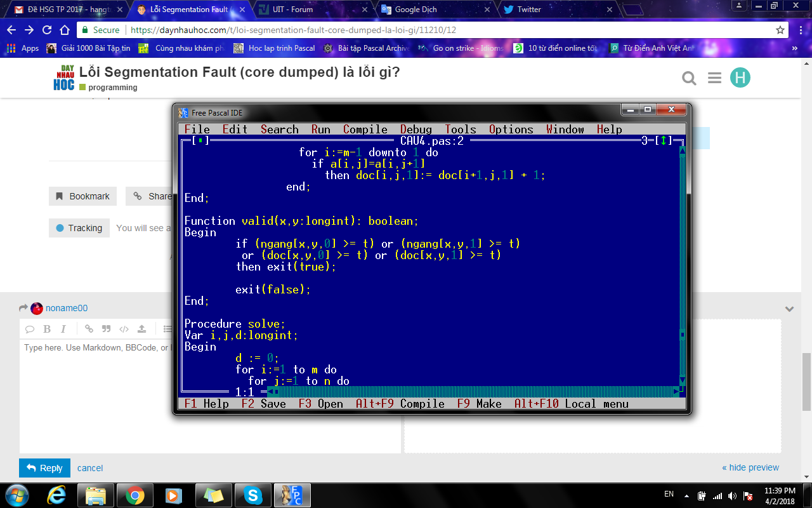Select the bulleted list icon in the editor

166,328
